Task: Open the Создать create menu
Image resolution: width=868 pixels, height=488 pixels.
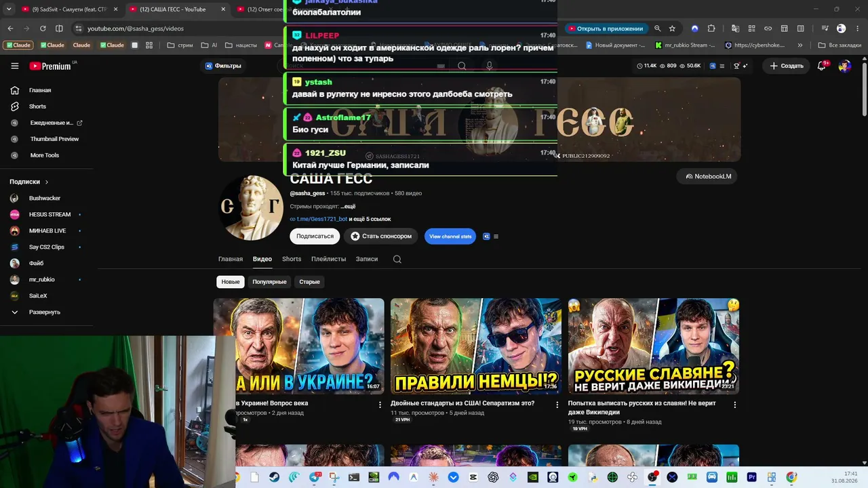Action: point(787,66)
